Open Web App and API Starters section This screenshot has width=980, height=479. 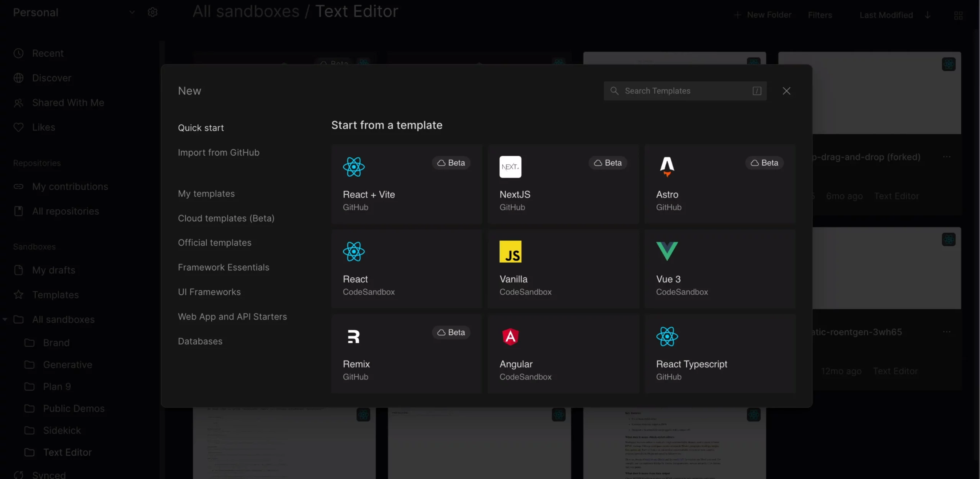point(232,317)
